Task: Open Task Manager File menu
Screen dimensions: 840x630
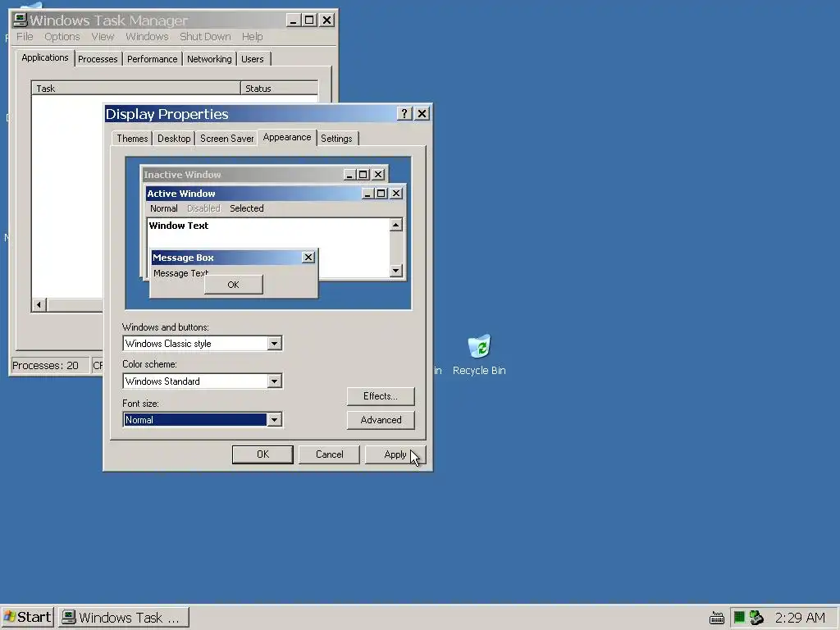Action: pyautogui.click(x=25, y=36)
